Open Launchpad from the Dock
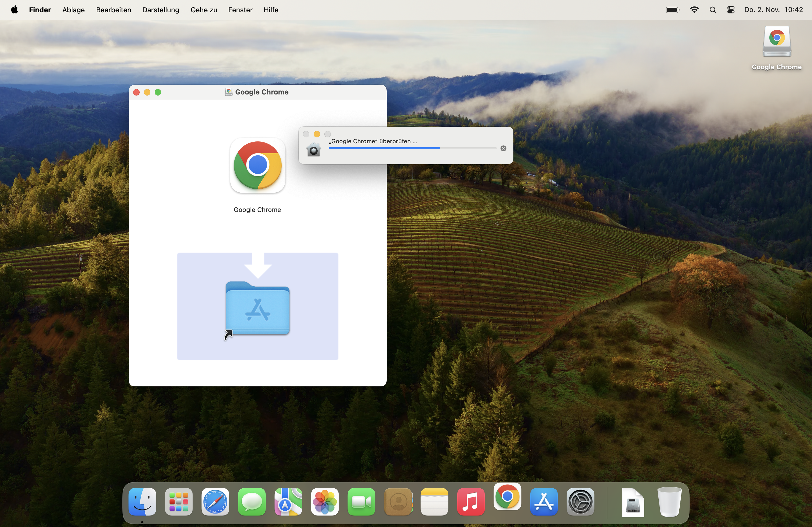The height and width of the screenshot is (527, 812). tap(179, 502)
